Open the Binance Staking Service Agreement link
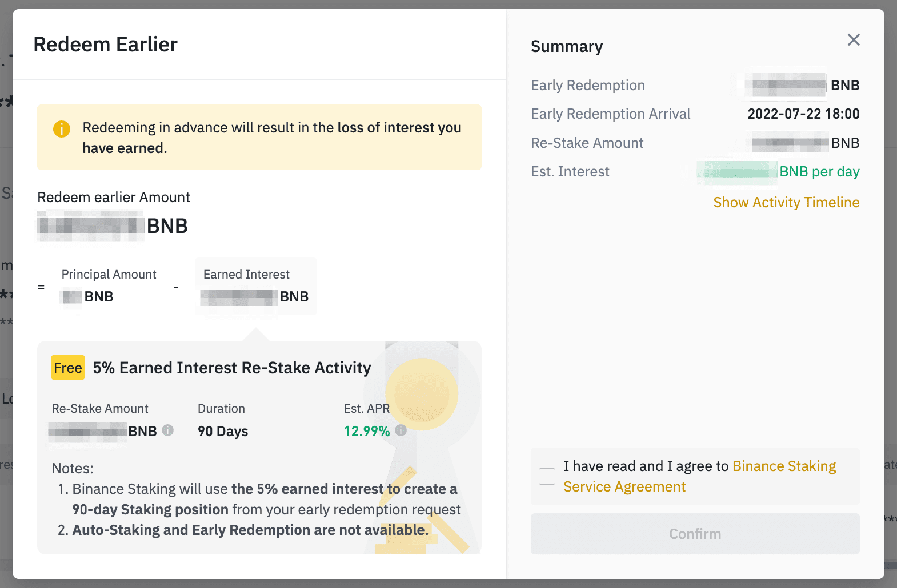Screen dimensions: 897x588 pos(699,476)
